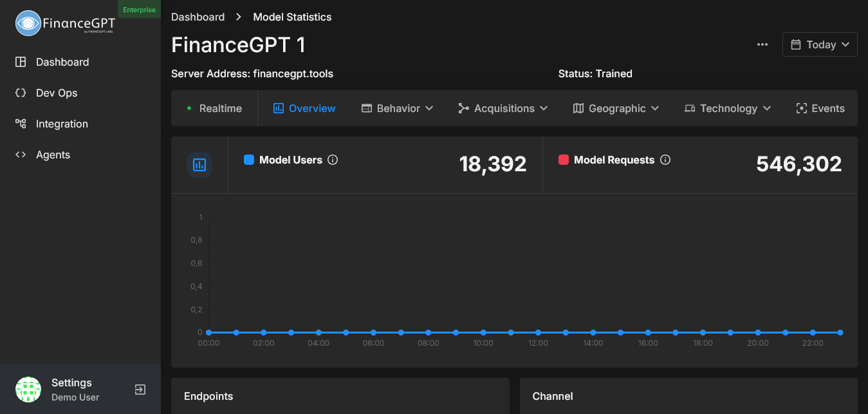Click the Demo User avatar
The height and width of the screenshot is (414, 868).
pyautogui.click(x=28, y=390)
